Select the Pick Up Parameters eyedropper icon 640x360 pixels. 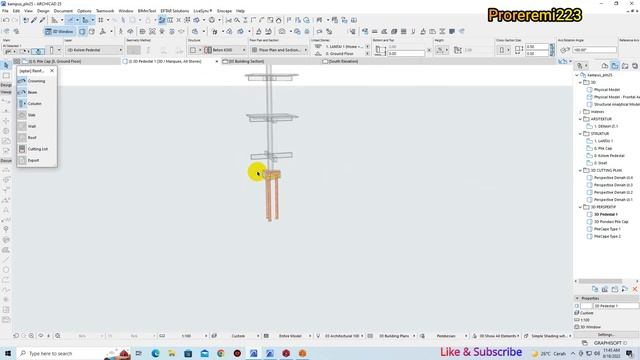(34, 20)
